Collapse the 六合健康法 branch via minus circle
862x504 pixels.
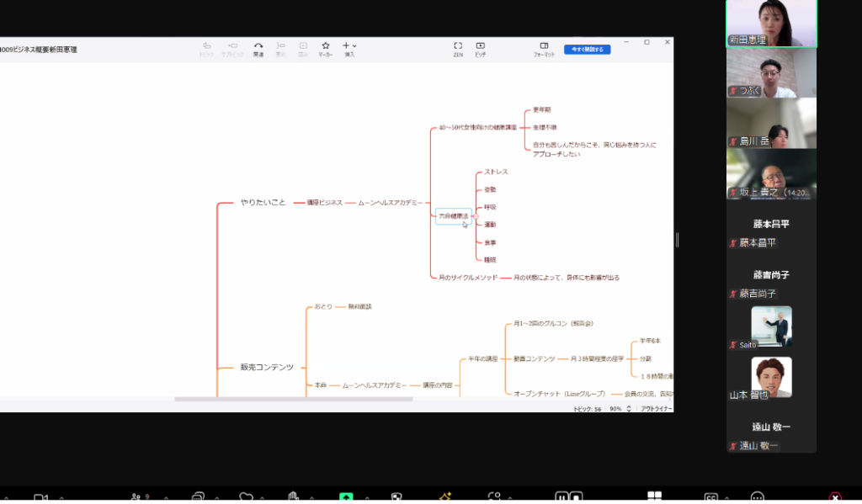476,216
